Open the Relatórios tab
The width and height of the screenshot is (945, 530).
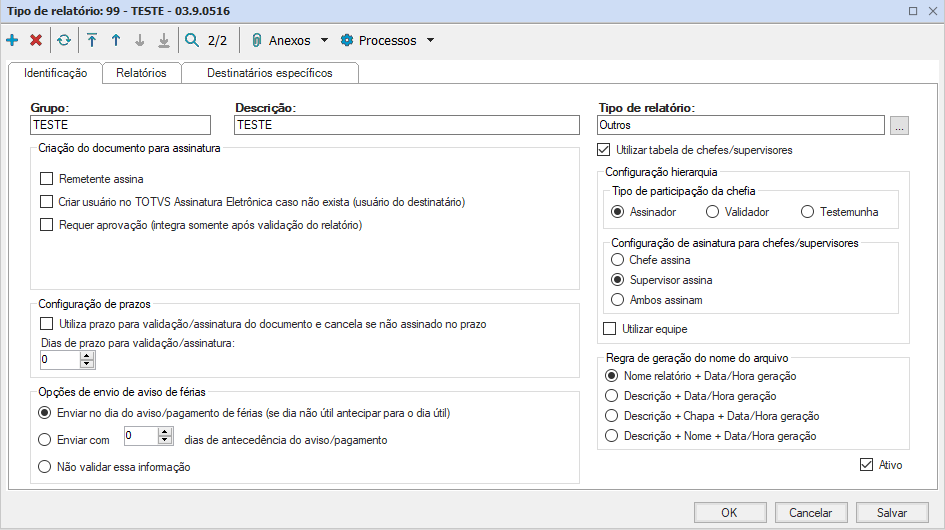click(141, 73)
